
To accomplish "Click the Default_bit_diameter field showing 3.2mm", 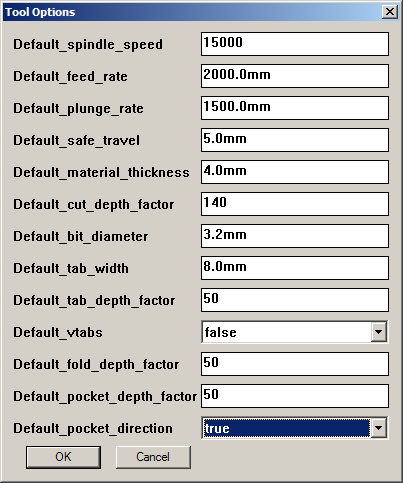I will coord(295,236).
